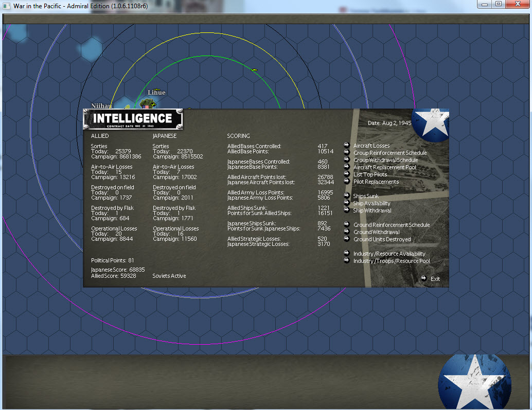View the Ships Sunk list

coord(366,196)
